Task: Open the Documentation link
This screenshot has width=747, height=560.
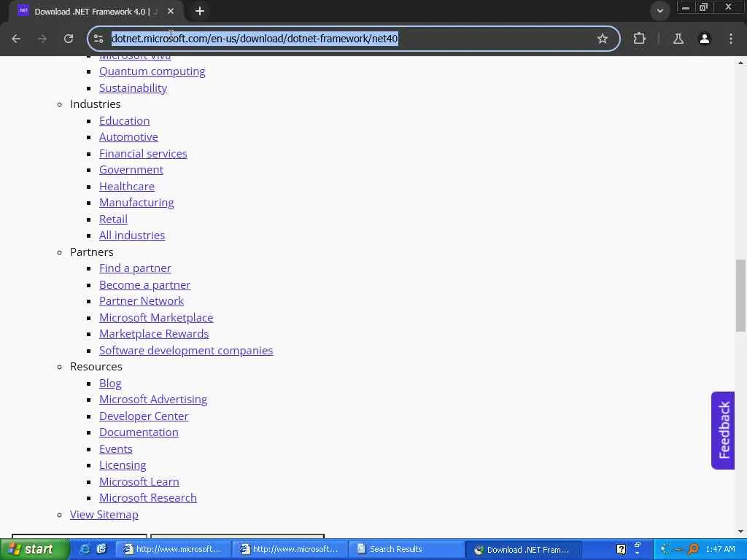Action: (x=139, y=432)
